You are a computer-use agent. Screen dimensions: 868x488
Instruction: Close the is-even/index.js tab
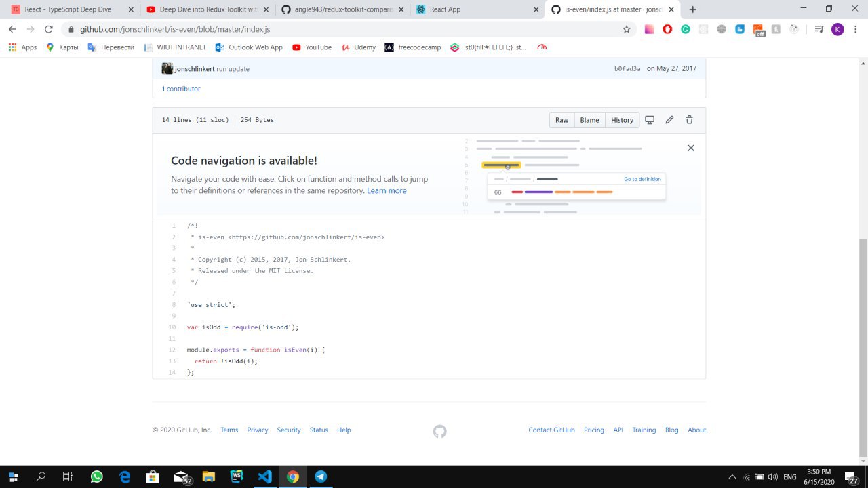[x=671, y=9]
